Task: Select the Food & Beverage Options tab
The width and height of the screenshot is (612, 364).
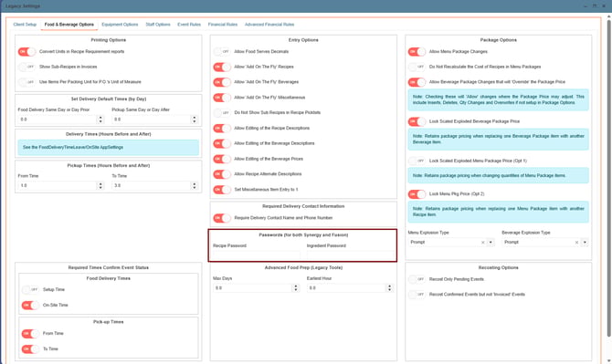Action: [x=69, y=24]
